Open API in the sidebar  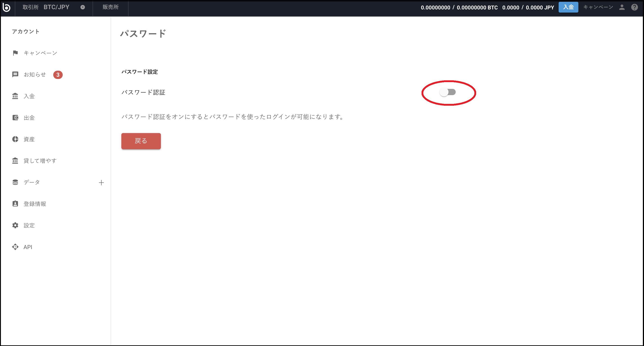(x=28, y=247)
